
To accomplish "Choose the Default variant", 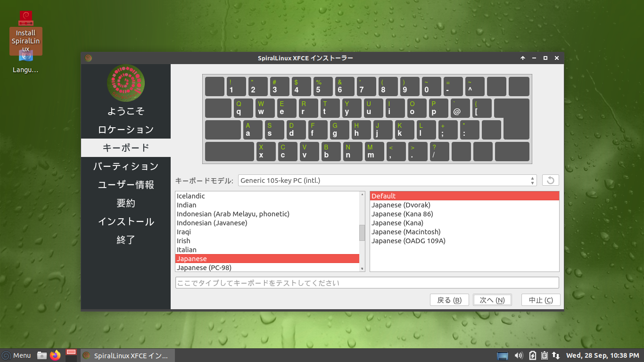I will [x=464, y=196].
